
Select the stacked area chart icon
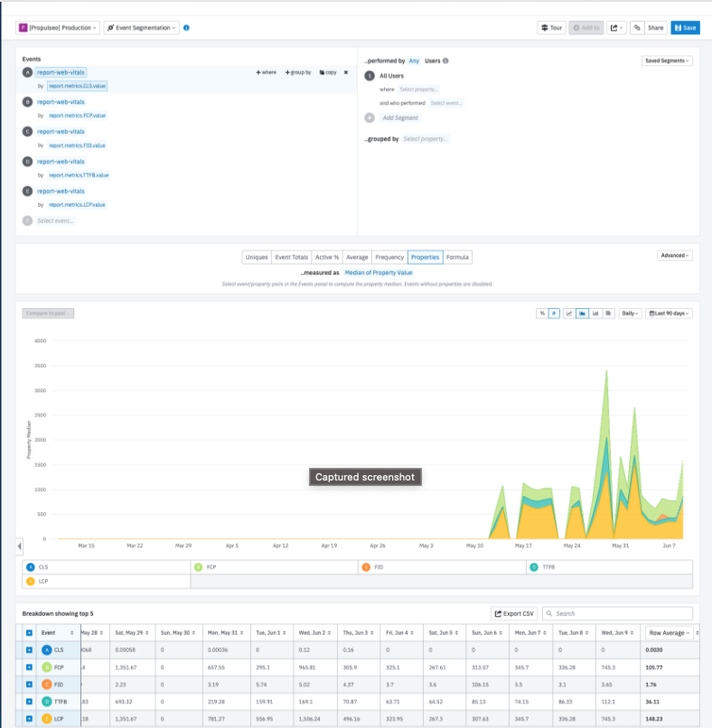(582, 313)
